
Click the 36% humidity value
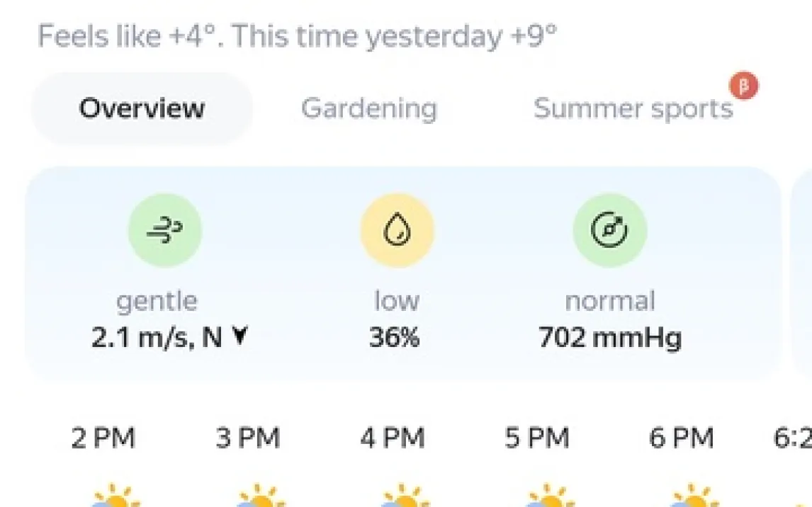coord(395,338)
